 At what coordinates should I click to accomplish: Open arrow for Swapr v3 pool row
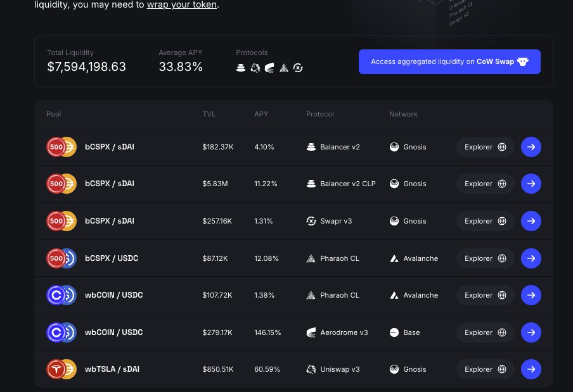point(531,221)
